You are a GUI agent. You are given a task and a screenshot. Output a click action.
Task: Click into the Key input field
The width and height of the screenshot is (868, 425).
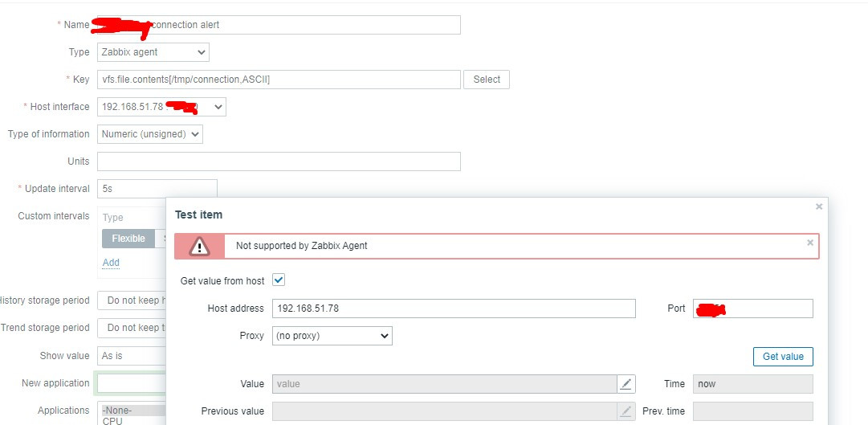click(279, 80)
